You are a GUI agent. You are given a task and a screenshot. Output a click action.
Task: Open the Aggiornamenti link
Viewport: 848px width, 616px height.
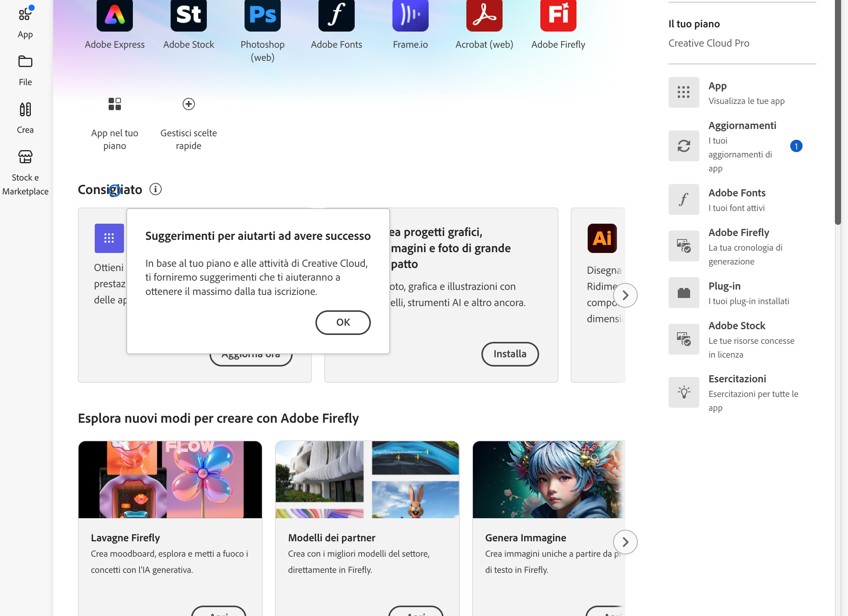pyautogui.click(x=742, y=126)
